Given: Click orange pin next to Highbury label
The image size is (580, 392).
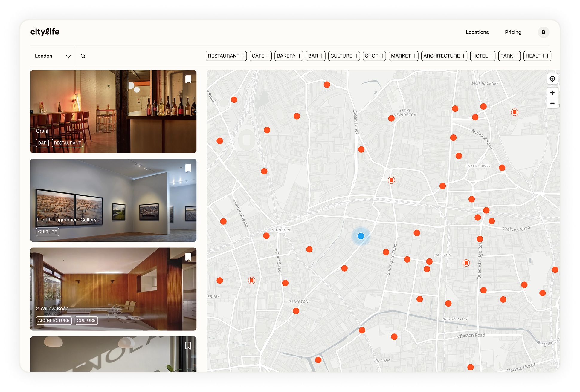Looking at the screenshot, I should 266,236.
